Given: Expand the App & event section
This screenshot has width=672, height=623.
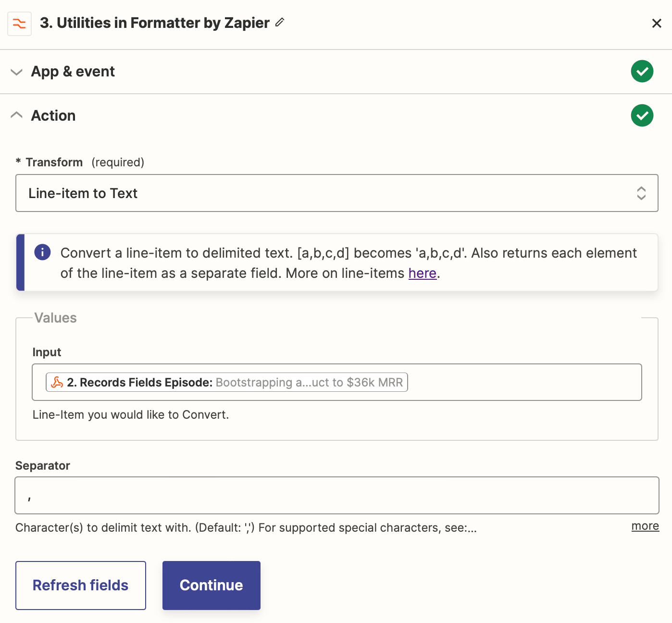Looking at the screenshot, I should [17, 72].
